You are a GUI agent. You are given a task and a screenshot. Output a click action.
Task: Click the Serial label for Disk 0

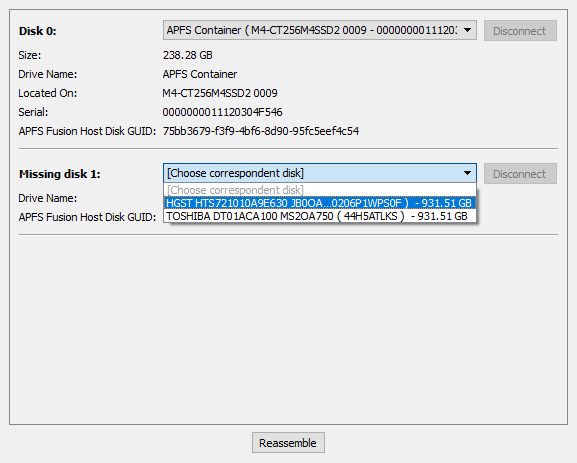(33, 112)
